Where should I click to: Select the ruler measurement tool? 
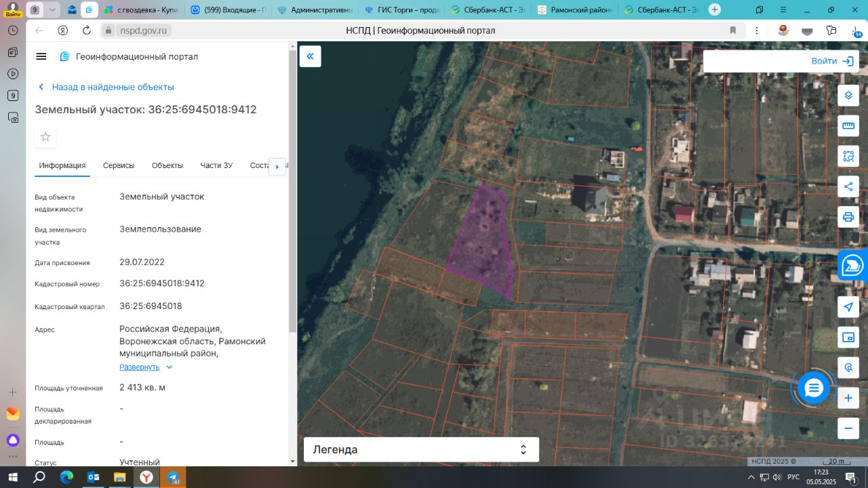pos(848,126)
